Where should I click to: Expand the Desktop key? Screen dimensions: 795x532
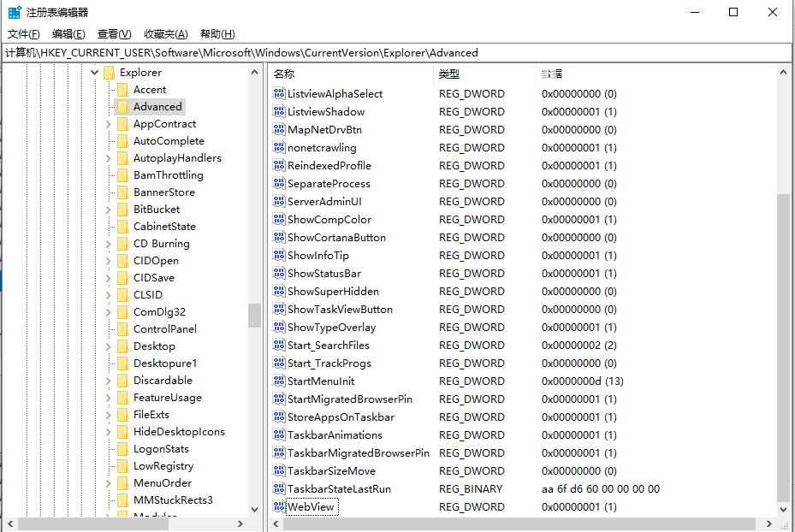[108, 346]
